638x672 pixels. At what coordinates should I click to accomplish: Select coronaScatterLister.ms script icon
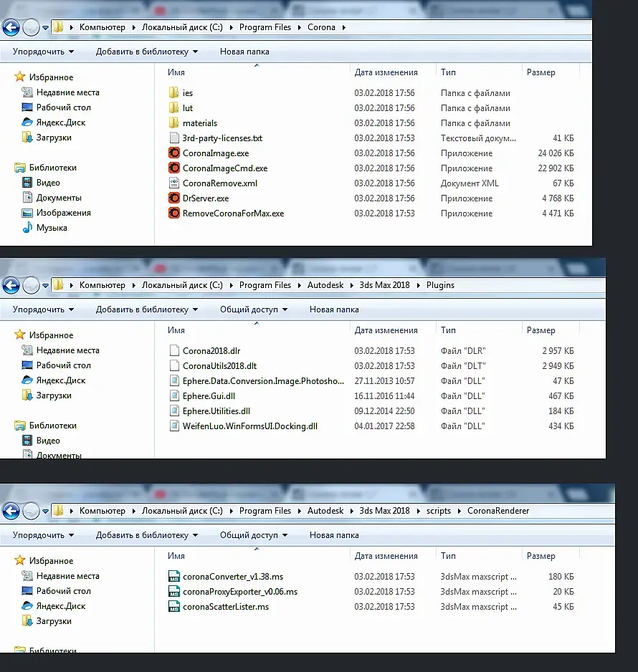(x=173, y=606)
